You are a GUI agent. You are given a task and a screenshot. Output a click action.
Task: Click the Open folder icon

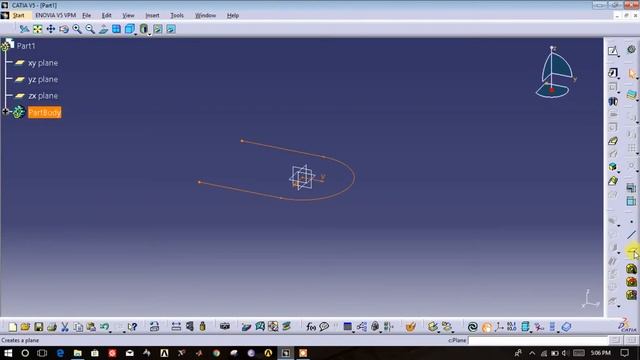[x=25, y=327]
